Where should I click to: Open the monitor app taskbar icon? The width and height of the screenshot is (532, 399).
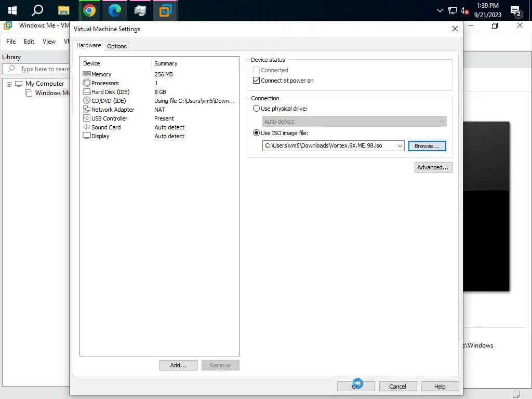pyautogui.click(x=140, y=10)
